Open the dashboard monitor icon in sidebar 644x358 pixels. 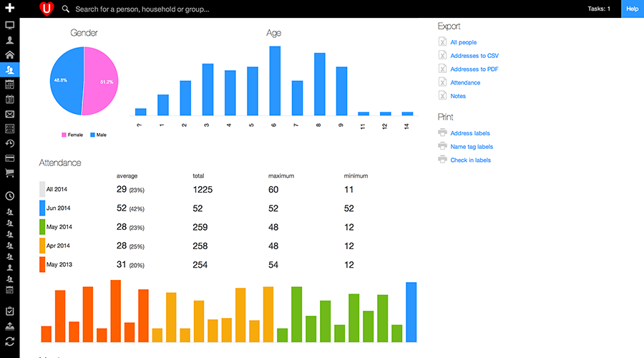[x=10, y=25]
